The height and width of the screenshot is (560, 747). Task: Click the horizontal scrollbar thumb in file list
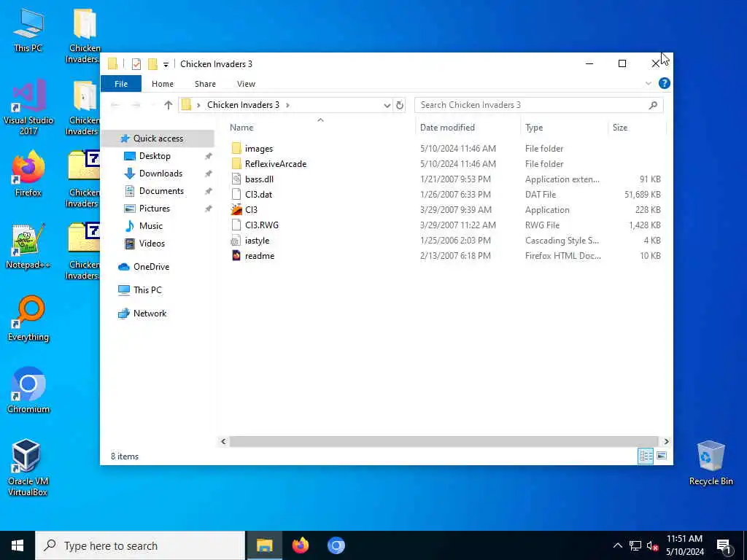444,441
